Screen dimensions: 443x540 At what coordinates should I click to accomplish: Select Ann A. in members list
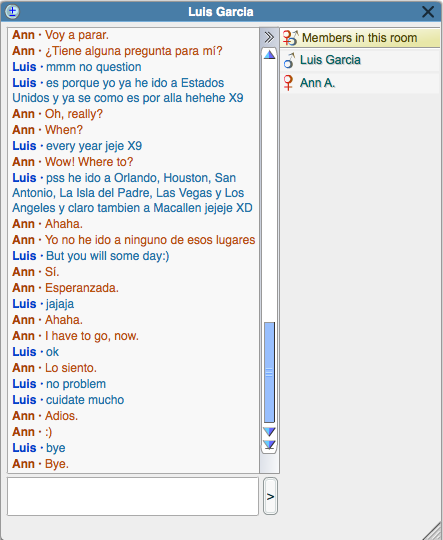361,83
